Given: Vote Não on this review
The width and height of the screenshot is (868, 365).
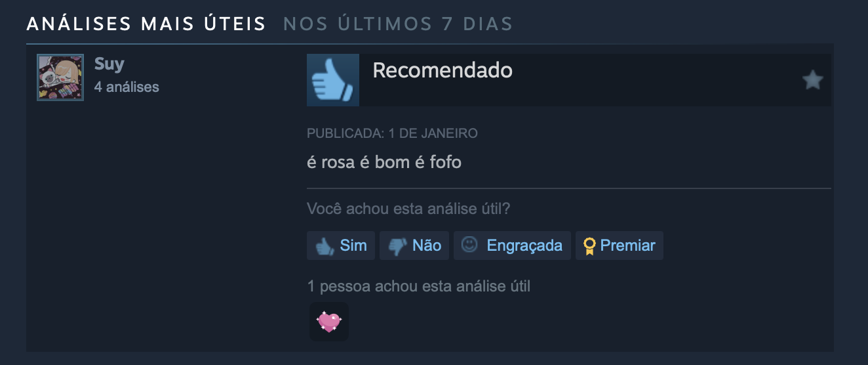Looking at the screenshot, I should pos(414,246).
